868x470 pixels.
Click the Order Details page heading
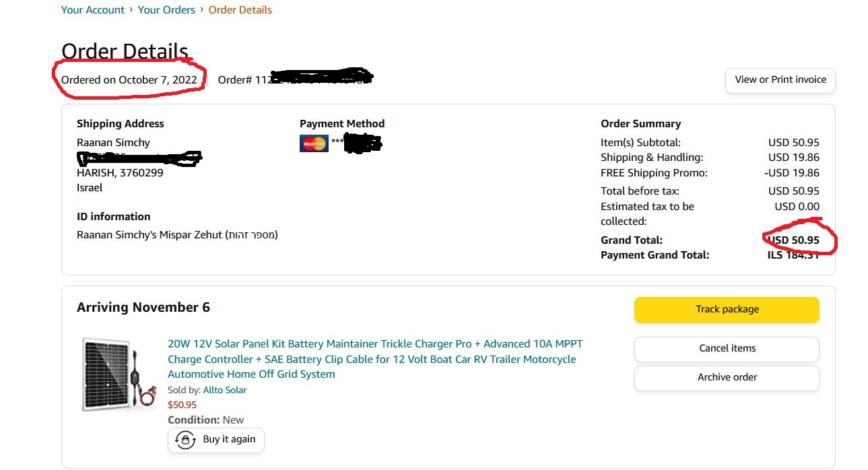pos(125,51)
